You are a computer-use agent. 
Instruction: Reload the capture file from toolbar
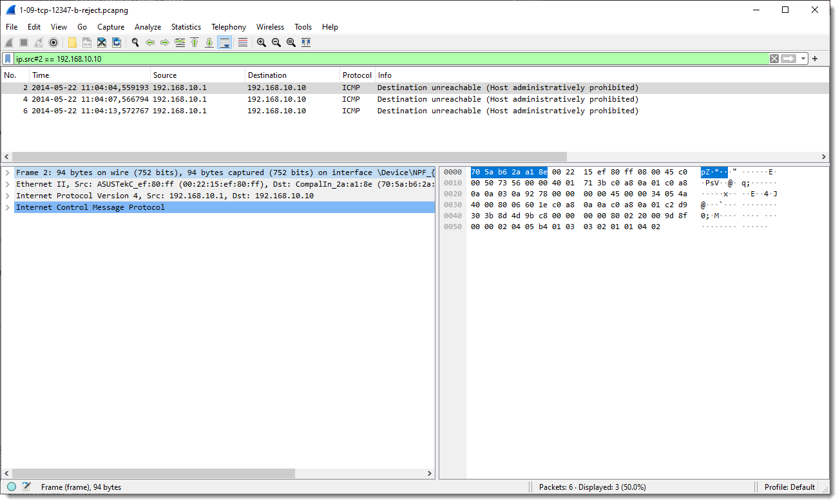tap(117, 42)
